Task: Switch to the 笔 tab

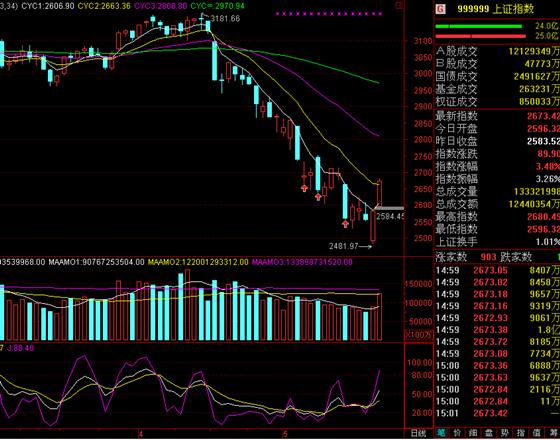Action: point(441,434)
